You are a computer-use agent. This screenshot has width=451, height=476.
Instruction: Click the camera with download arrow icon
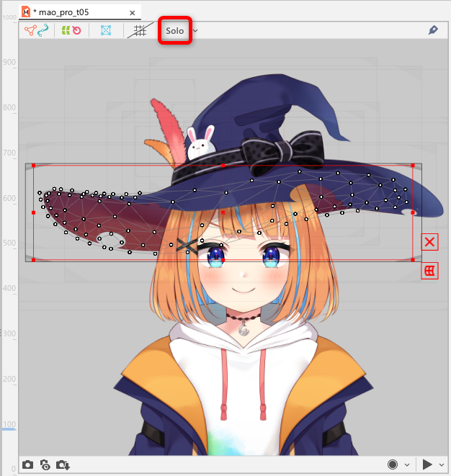pos(63,464)
